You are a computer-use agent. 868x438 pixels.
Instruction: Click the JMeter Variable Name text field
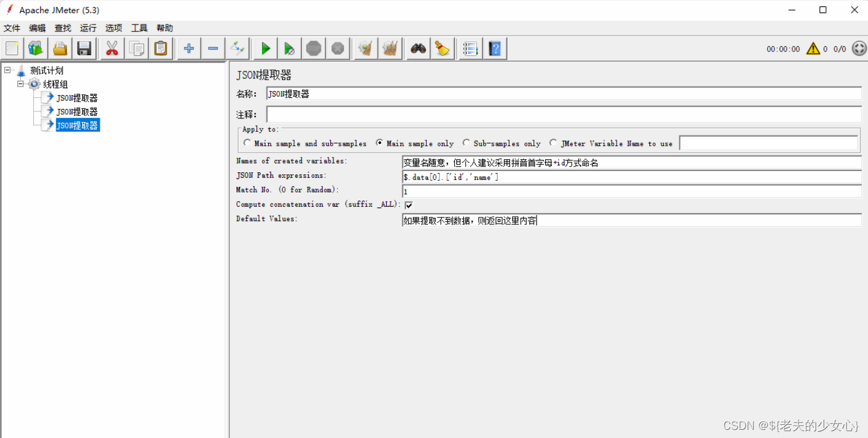click(768, 143)
